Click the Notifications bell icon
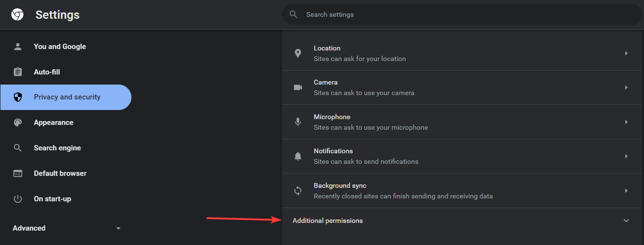 (298, 156)
